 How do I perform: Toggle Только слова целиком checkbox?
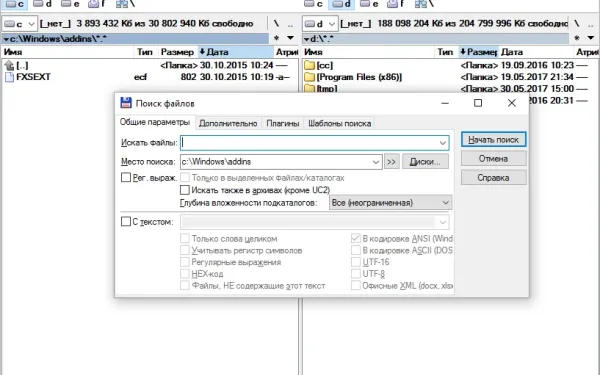(x=185, y=238)
